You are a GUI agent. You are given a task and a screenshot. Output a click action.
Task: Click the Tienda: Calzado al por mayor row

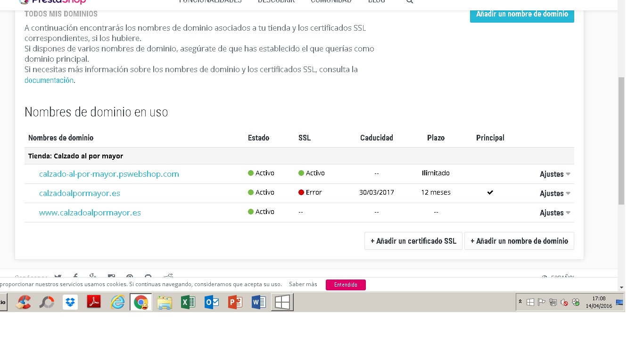tap(299, 156)
